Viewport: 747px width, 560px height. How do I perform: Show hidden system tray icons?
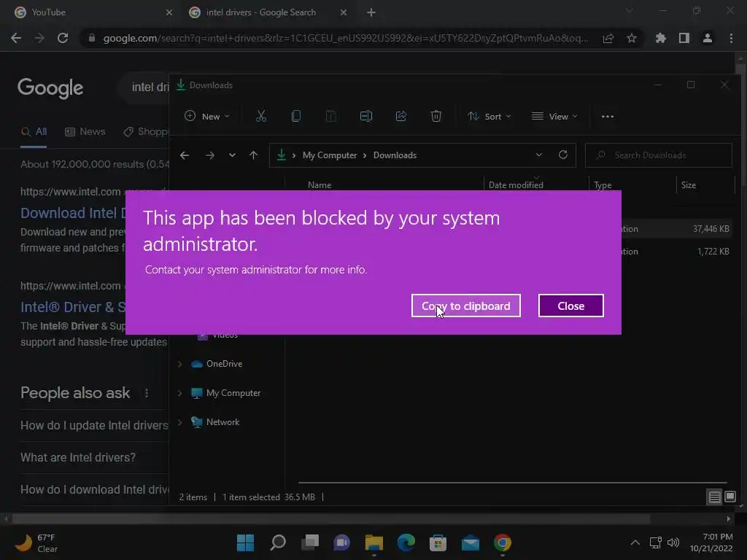point(635,542)
